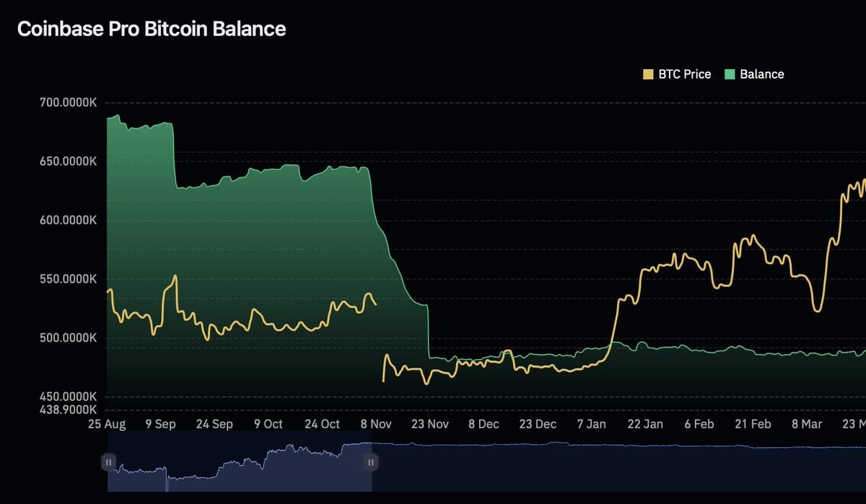Image resolution: width=866 pixels, height=504 pixels.
Task: Click the 21 Feb date label
Action: (x=753, y=424)
